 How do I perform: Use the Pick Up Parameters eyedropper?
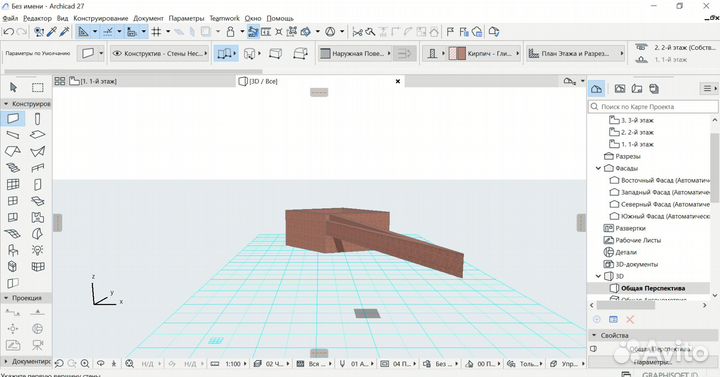point(52,32)
